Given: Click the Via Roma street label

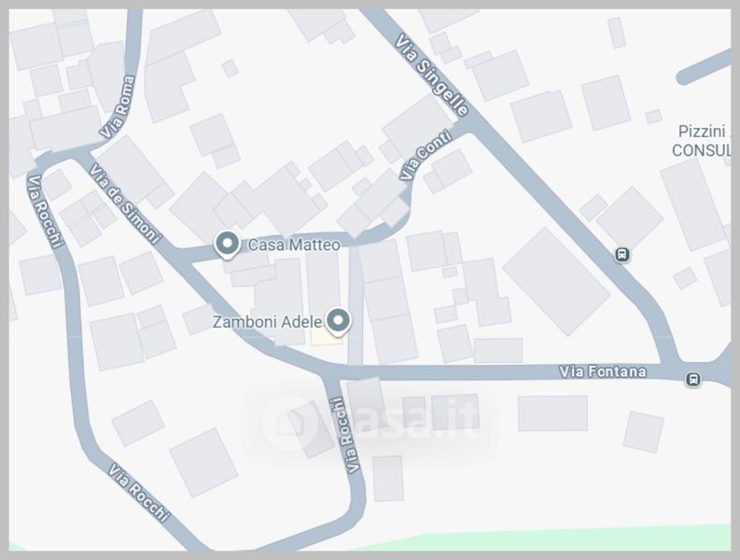Looking at the screenshot, I should point(117,107).
